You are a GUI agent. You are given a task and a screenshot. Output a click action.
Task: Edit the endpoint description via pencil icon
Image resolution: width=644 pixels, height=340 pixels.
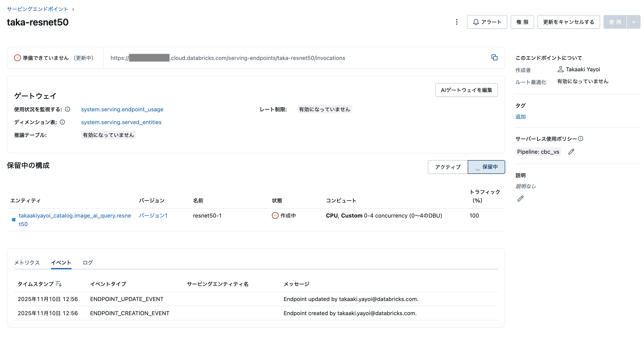pyautogui.click(x=521, y=199)
